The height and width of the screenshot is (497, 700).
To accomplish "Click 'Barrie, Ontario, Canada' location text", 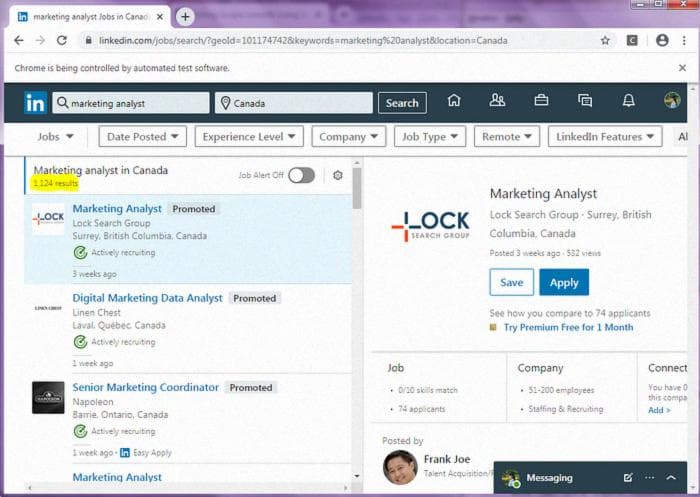I will 120,415.
